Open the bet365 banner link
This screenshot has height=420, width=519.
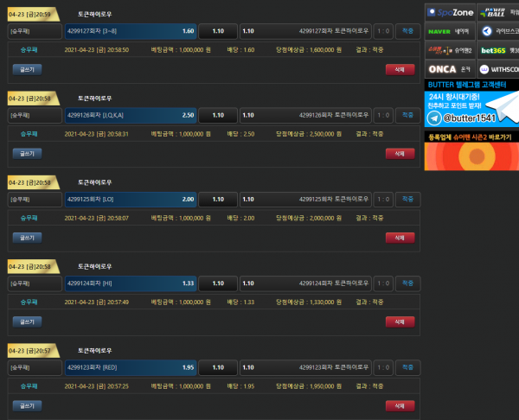coord(497,49)
